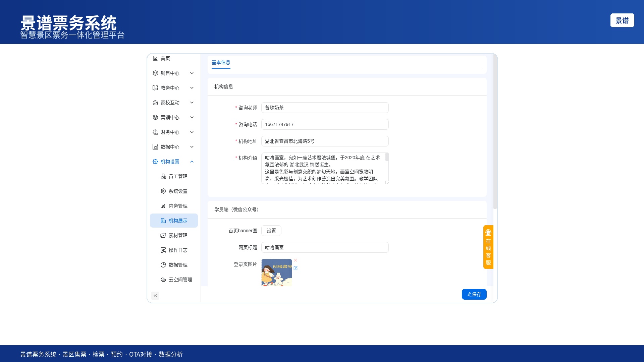Image resolution: width=644 pixels, height=362 pixels.
Task: Click the 家校互动 icon
Action: click(x=155, y=103)
